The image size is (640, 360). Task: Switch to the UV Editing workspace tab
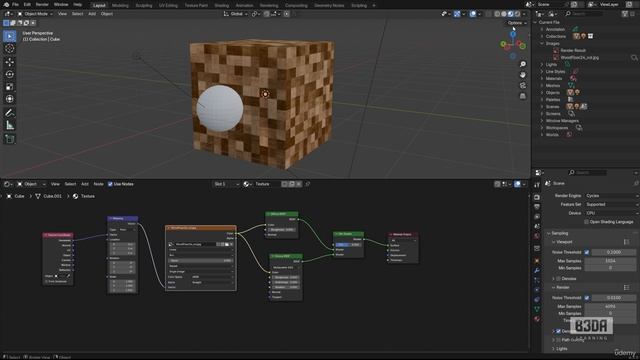click(168, 5)
